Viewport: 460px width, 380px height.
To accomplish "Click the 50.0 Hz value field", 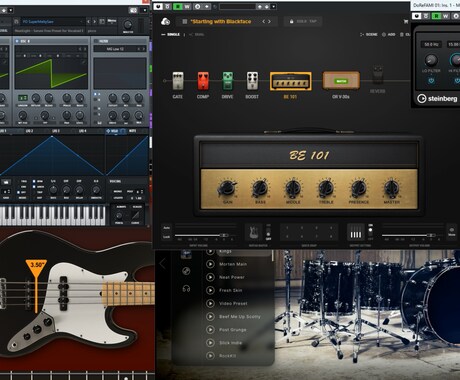I will click(431, 44).
